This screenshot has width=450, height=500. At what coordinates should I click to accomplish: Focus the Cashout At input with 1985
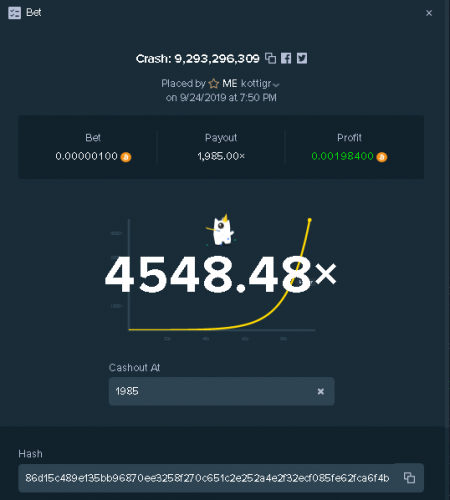[221, 391]
